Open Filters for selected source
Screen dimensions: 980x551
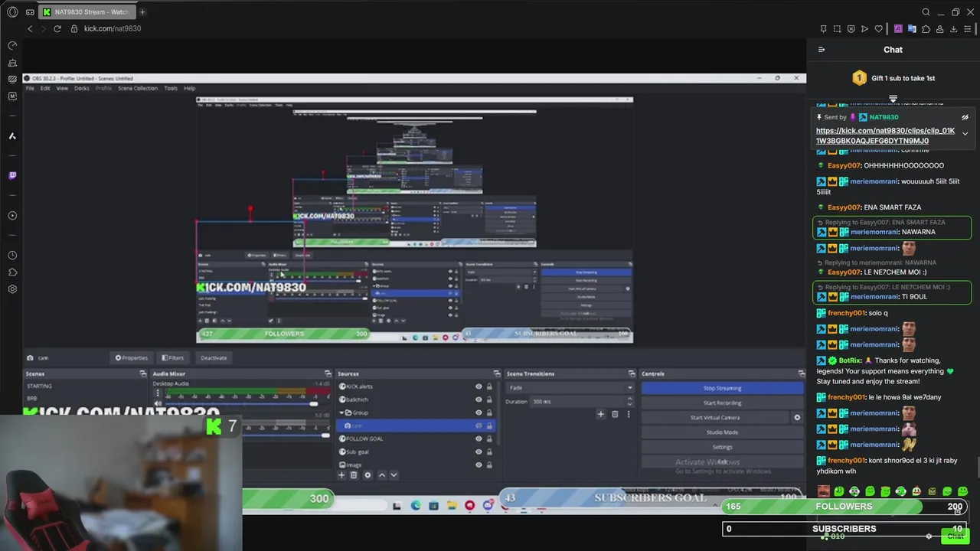172,357
